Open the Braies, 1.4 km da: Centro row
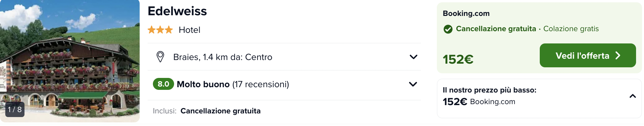This screenshot has height=126, width=644. (x=284, y=57)
